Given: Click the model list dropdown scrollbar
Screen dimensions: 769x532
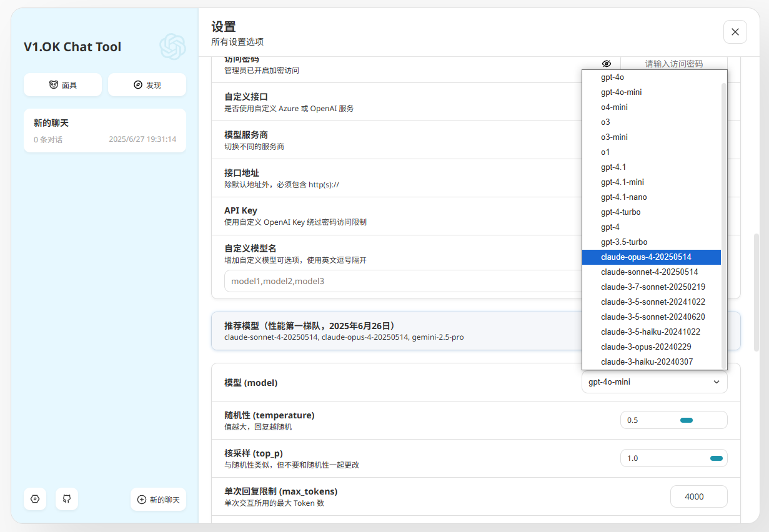Looking at the screenshot, I should click(724, 225).
